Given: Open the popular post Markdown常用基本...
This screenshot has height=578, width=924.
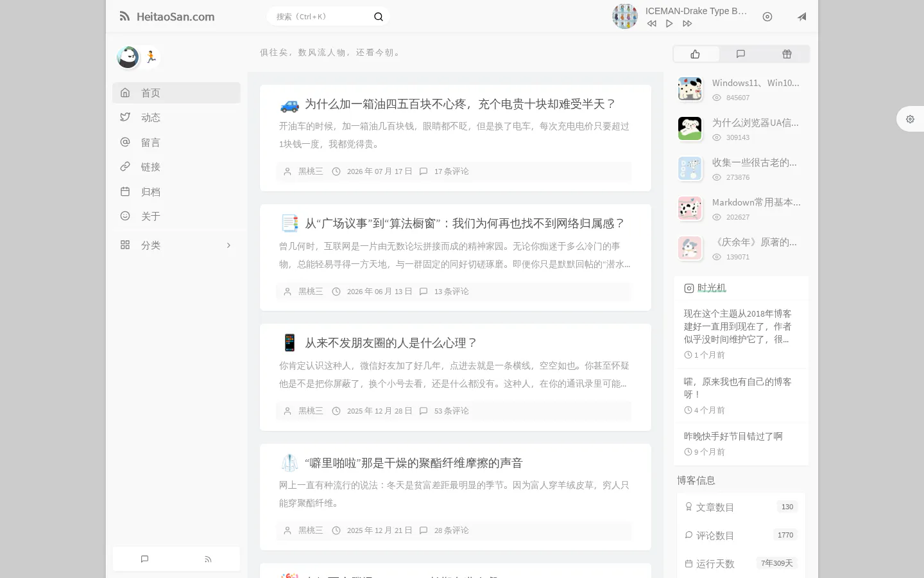Looking at the screenshot, I should coord(756,202).
